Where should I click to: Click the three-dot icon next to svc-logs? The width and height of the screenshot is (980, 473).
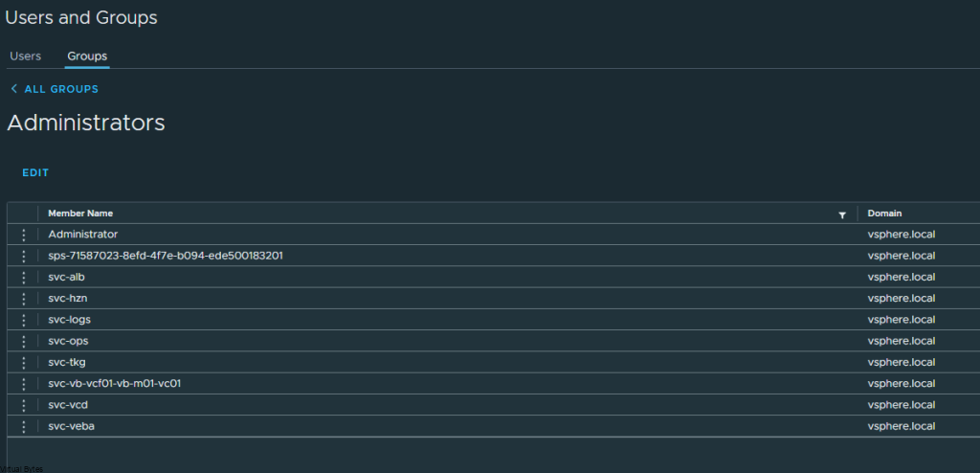click(24, 320)
